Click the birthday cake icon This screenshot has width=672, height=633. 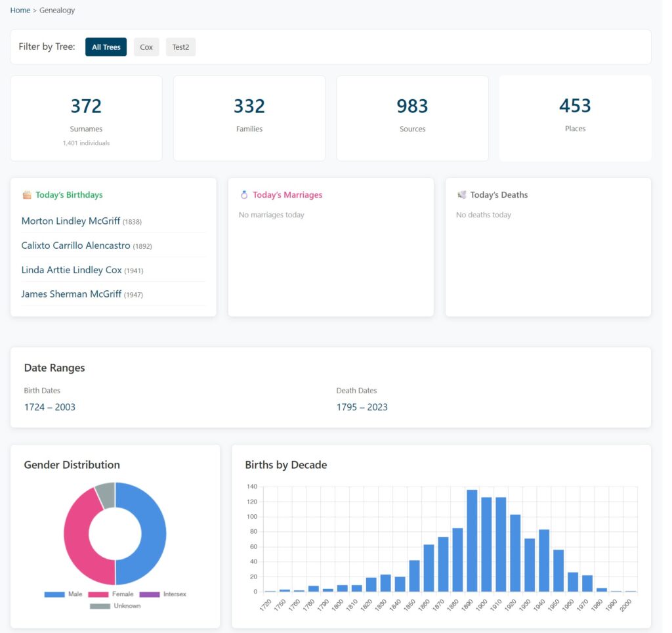[x=27, y=195]
